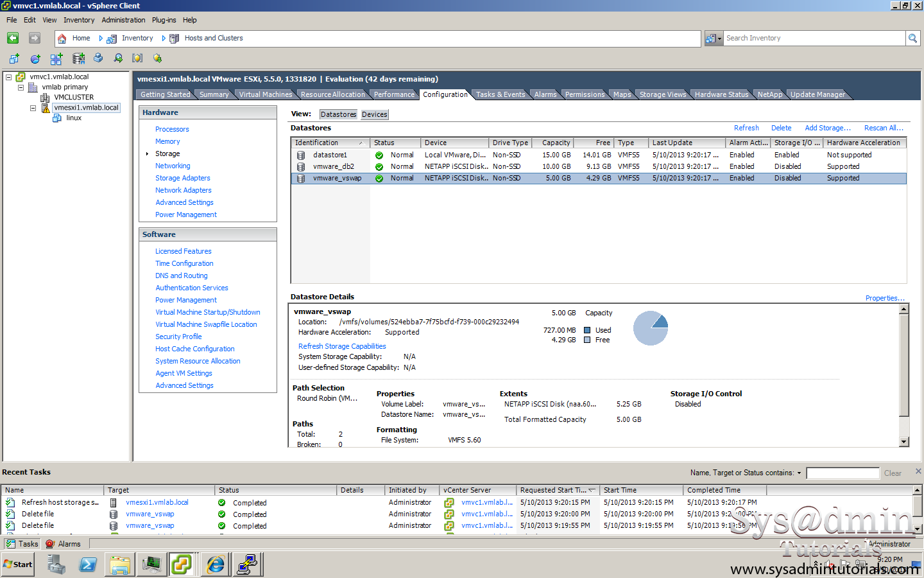The width and height of the screenshot is (924, 578).
Task: Open the Plug-ins menu
Action: tap(164, 20)
